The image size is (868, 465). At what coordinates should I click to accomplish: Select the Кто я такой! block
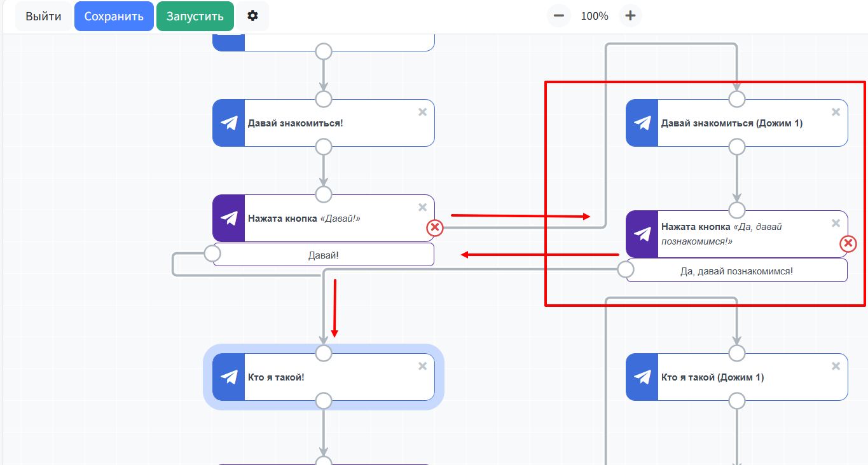point(324,377)
